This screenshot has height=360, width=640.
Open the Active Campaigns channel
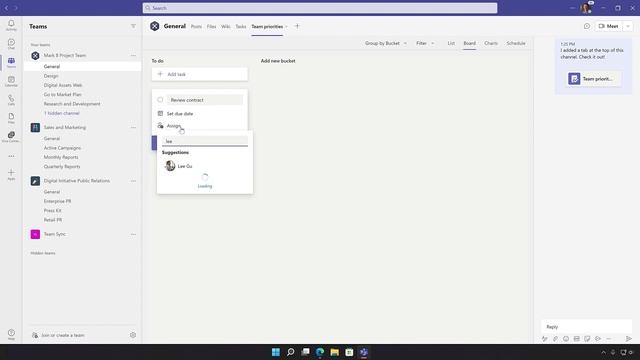click(x=62, y=148)
